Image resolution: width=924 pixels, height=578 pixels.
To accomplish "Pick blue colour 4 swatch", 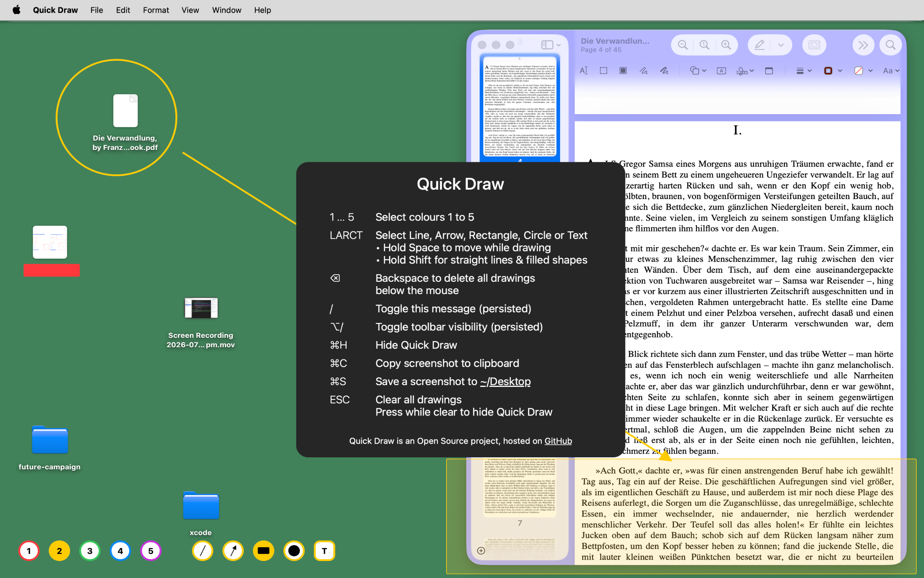I will pos(120,551).
